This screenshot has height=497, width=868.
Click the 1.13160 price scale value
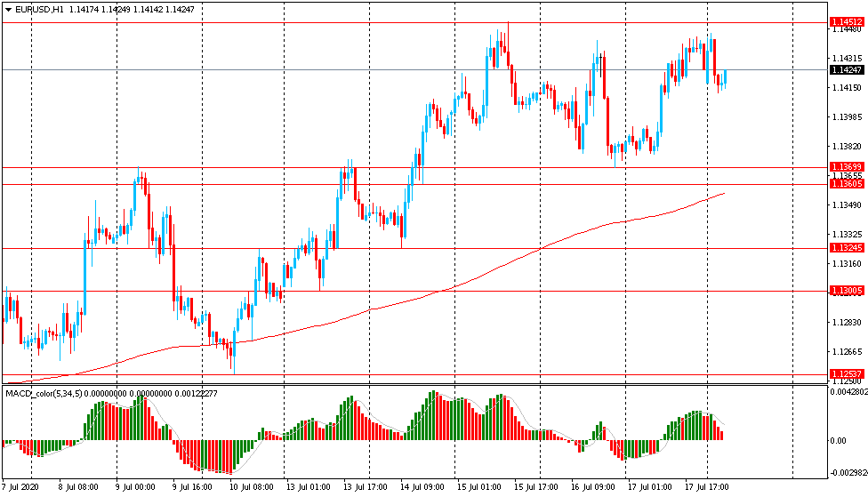pos(847,263)
